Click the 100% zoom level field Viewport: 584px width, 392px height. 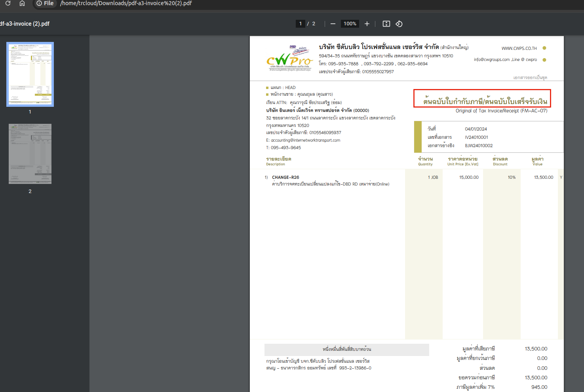(350, 24)
